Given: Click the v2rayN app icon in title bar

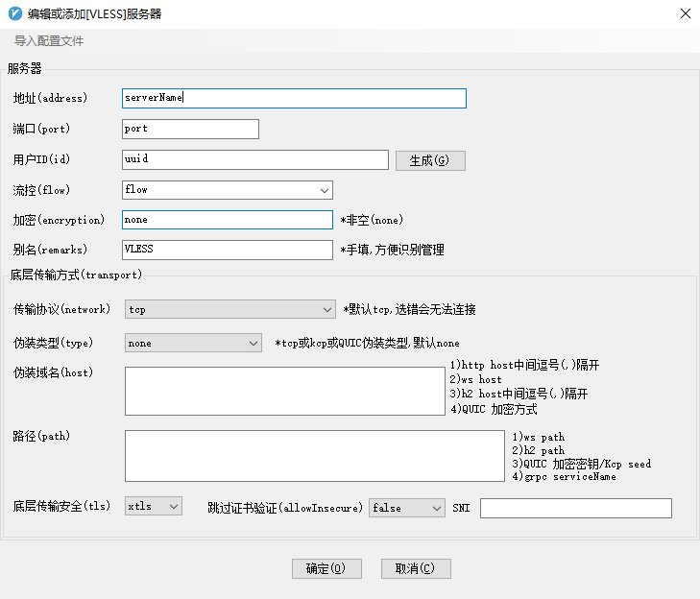Looking at the screenshot, I should click(13, 13).
